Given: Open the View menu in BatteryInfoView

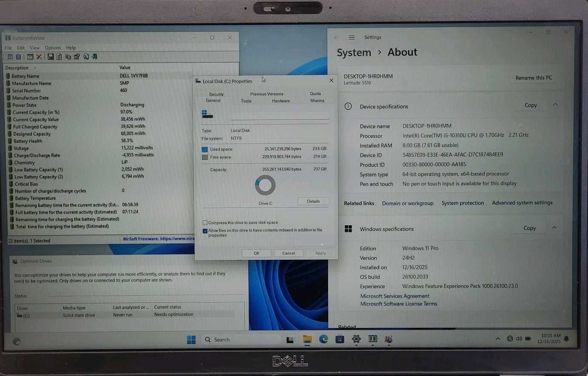Looking at the screenshot, I should (34, 48).
